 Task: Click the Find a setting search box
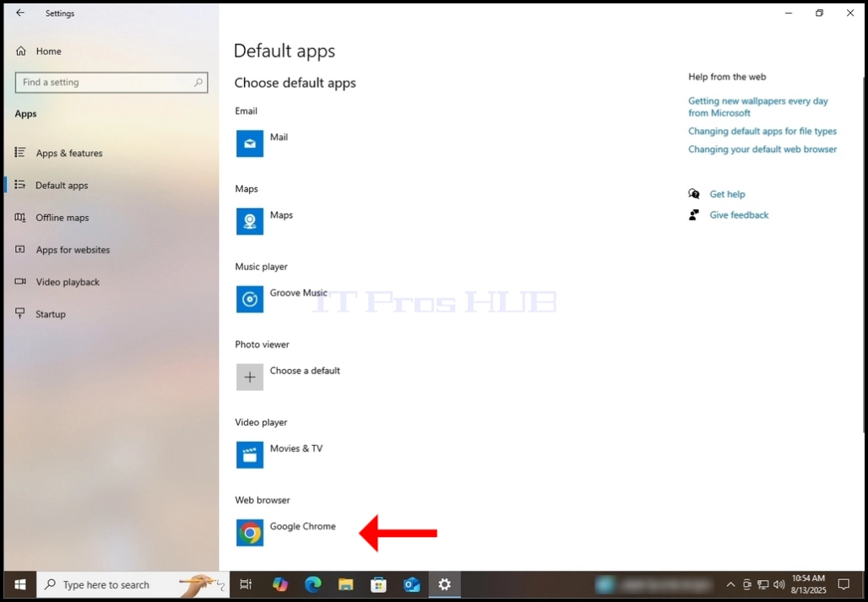click(111, 82)
